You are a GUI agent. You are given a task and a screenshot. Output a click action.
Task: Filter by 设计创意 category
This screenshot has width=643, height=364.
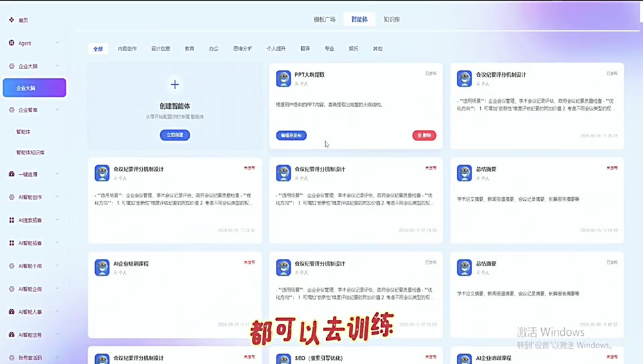pyautogui.click(x=161, y=48)
